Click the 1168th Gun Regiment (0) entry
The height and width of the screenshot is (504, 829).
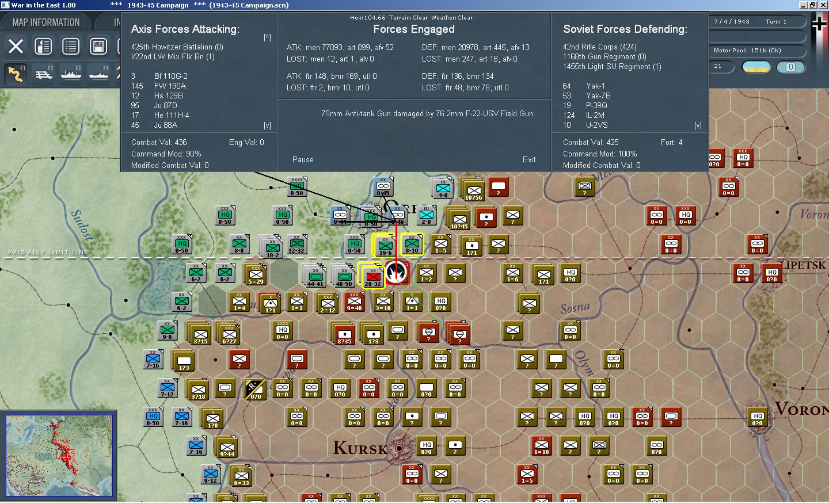604,56
